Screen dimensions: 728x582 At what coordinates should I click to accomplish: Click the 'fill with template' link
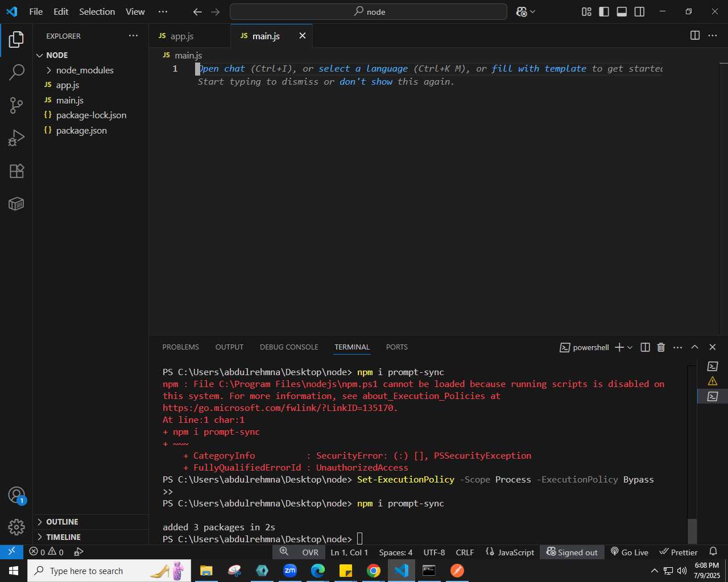(x=539, y=68)
